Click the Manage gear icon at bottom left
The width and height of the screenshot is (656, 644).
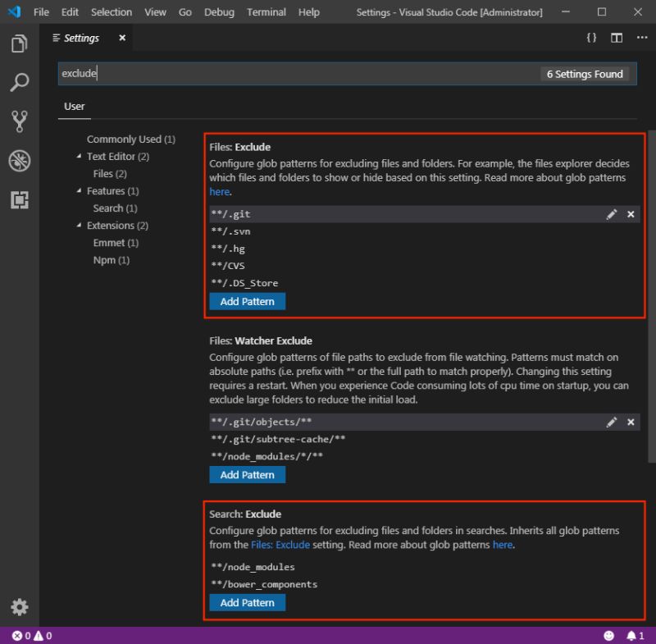20,608
